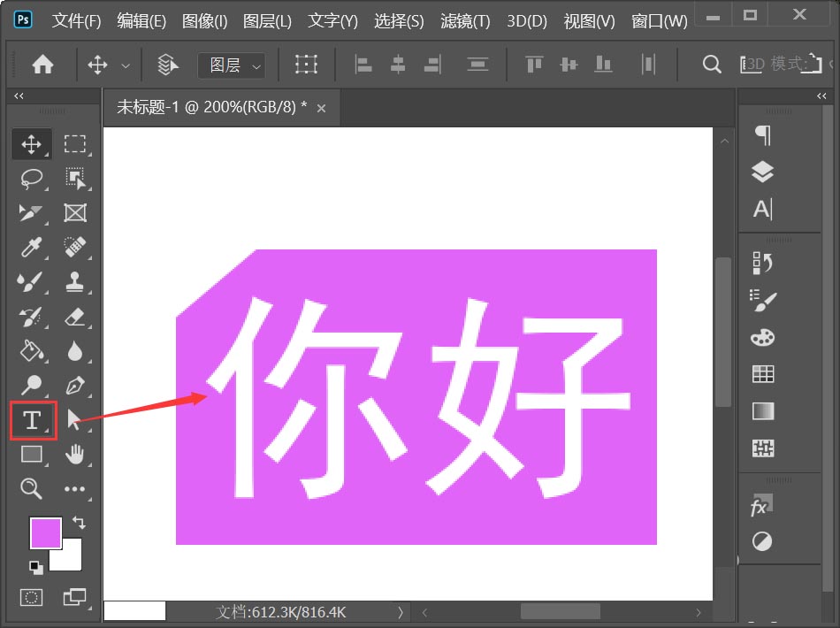Open the Swatches color palette panel

[761, 337]
